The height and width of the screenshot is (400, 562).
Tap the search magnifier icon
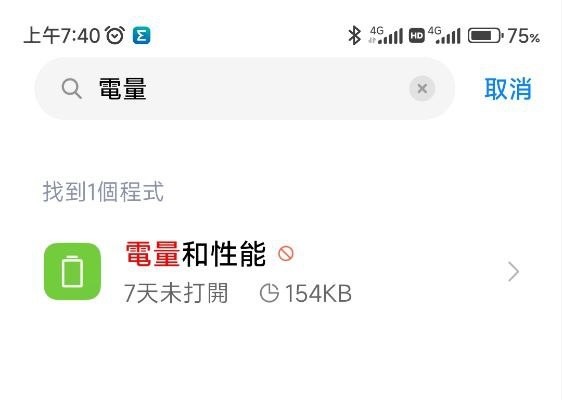tap(72, 89)
